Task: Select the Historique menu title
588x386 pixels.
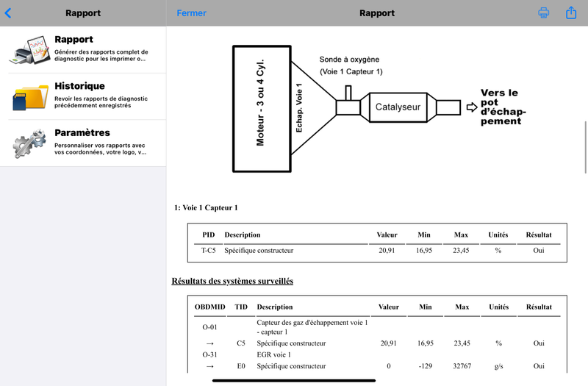Action: click(79, 86)
